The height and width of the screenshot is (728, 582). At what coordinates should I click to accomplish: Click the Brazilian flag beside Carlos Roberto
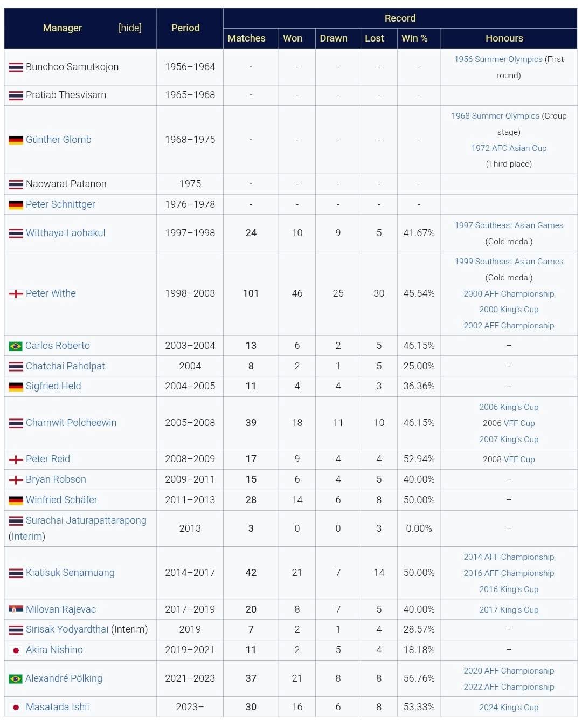[x=16, y=346]
